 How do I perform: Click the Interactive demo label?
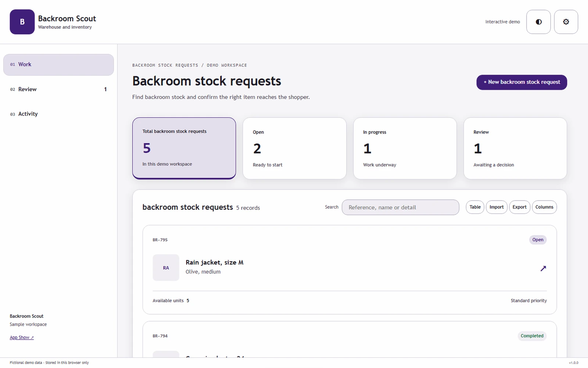(x=502, y=22)
